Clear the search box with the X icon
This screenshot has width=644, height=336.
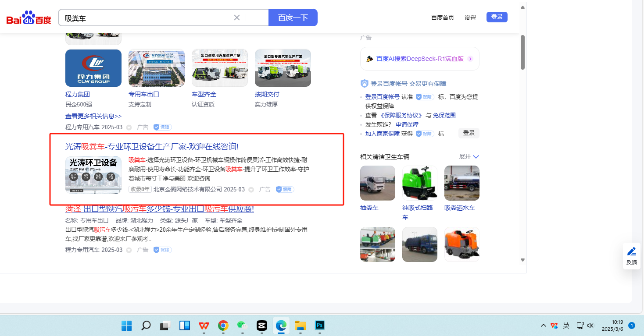237,18
